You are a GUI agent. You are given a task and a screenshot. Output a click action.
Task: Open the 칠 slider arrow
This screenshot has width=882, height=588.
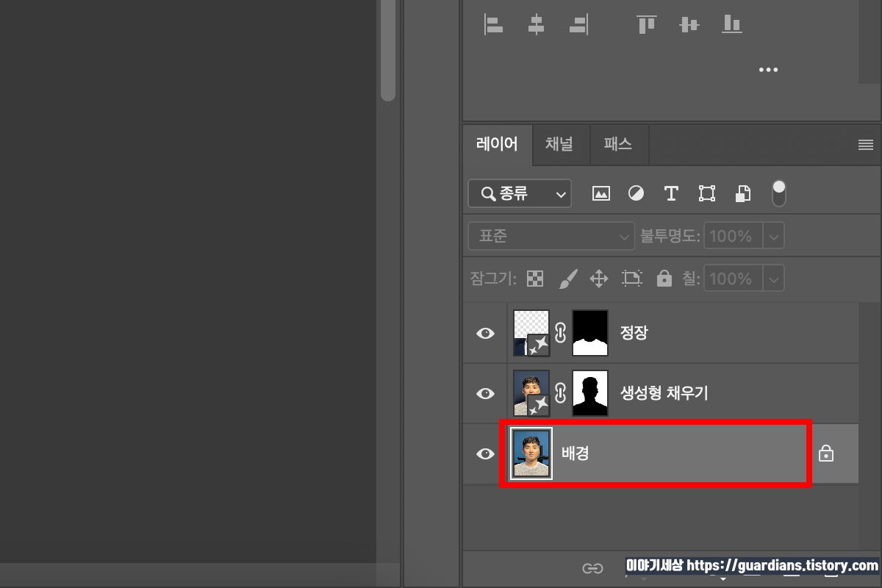point(775,279)
